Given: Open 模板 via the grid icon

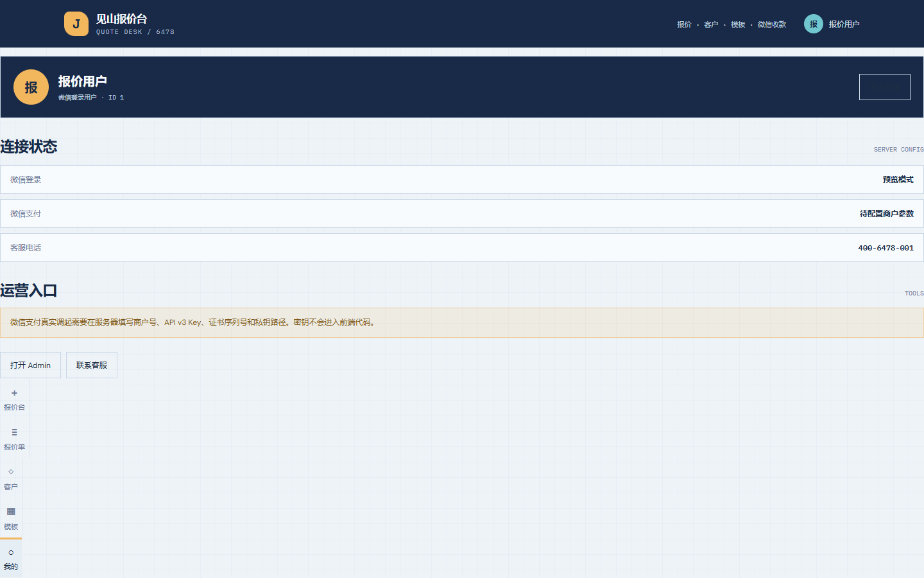Looking at the screenshot, I should pyautogui.click(x=11, y=518).
